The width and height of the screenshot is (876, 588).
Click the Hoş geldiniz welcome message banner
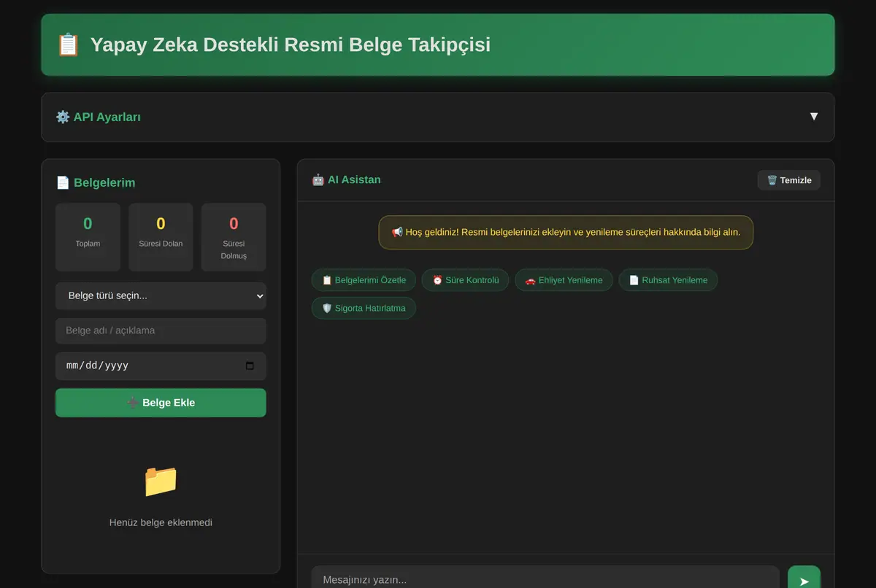tap(566, 232)
